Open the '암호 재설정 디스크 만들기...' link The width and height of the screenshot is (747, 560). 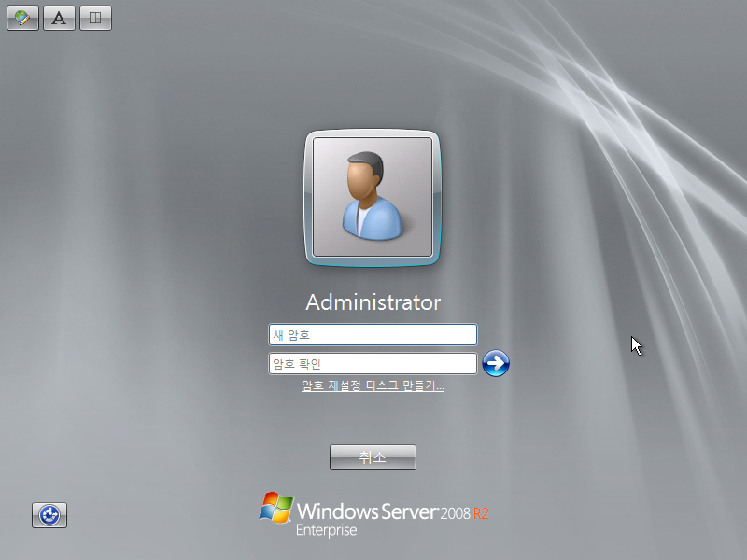pos(373,385)
